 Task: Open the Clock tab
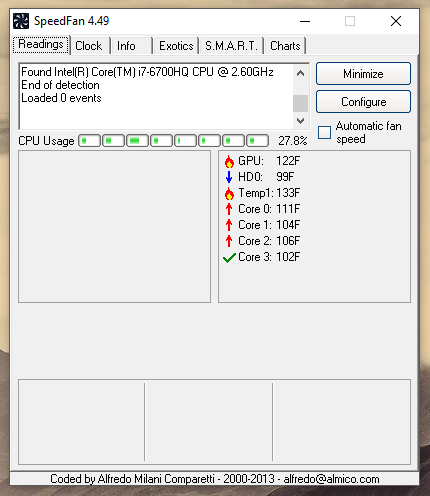[x=89, y=46]
